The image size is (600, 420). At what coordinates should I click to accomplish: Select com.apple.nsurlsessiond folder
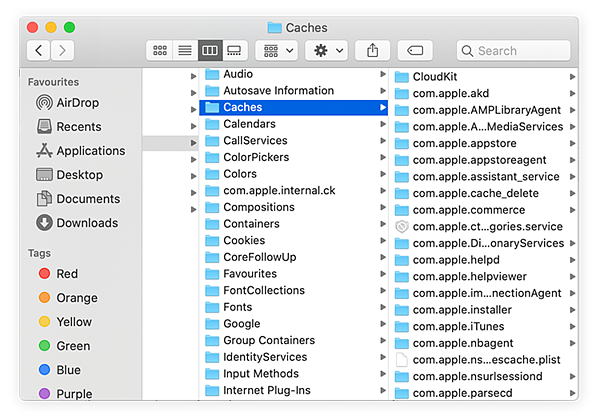pyautogui.click(x=485, y=376)
